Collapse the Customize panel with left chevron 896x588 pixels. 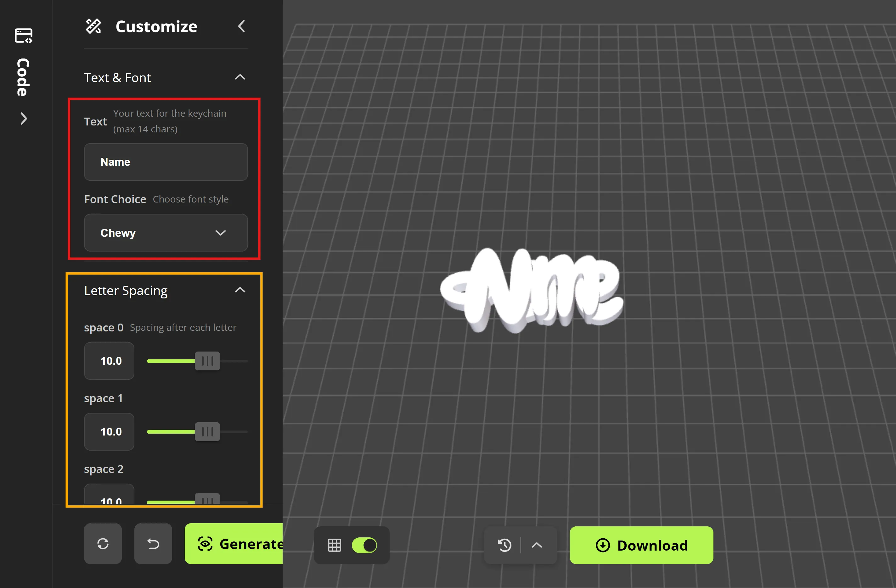242,26
